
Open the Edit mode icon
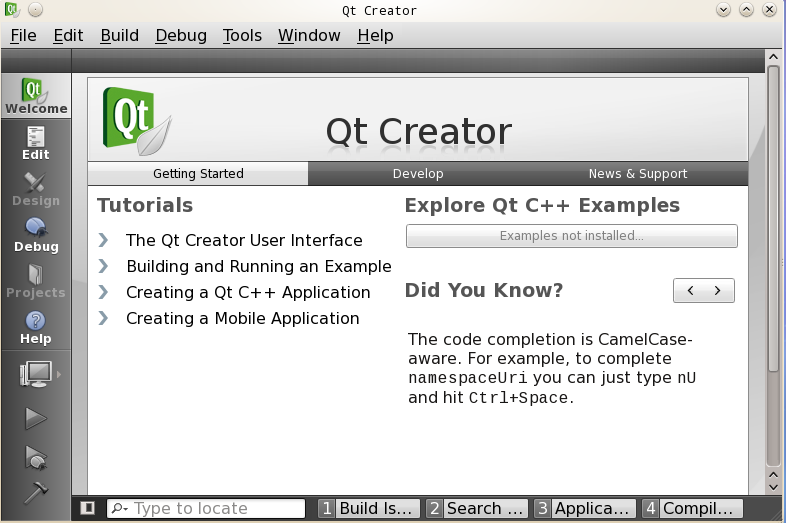pyautogui.click(x=36, y=143)
